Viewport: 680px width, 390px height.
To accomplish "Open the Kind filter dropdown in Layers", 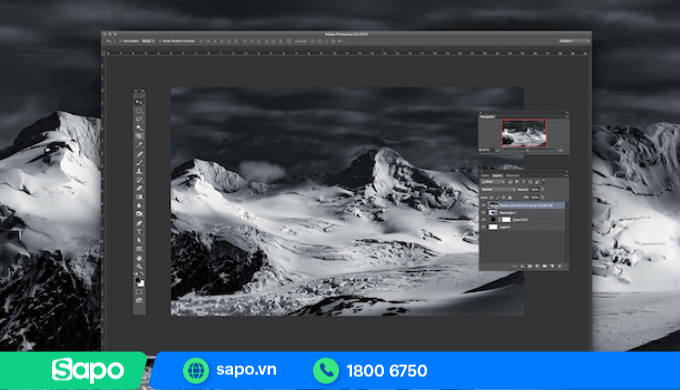I will coord(493,182).
